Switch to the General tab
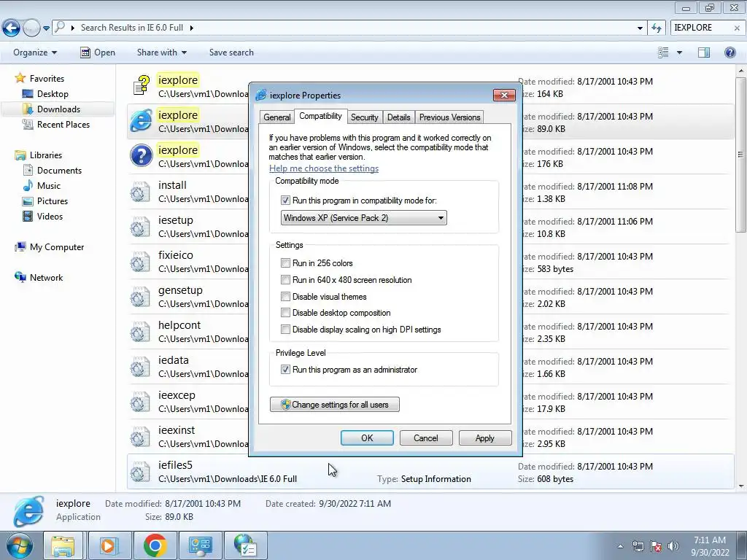This screenshot has width=747, height=560. point(276,117)
